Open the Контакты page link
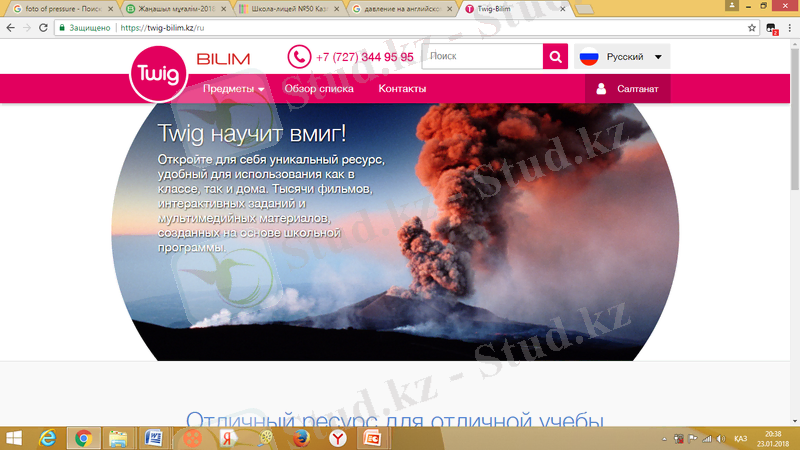Screen dimensions: 800x450 [x=402, y=89]
